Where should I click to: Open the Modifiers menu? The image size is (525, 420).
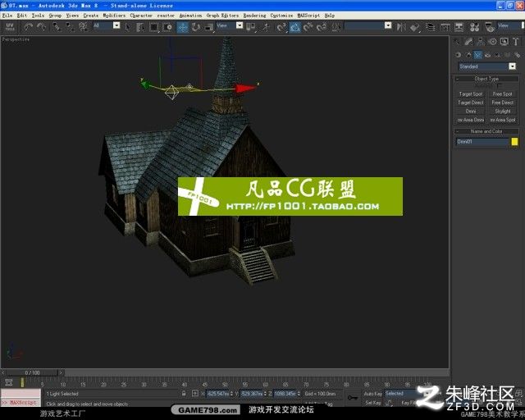pyautogui.click(x=114, y=16)
